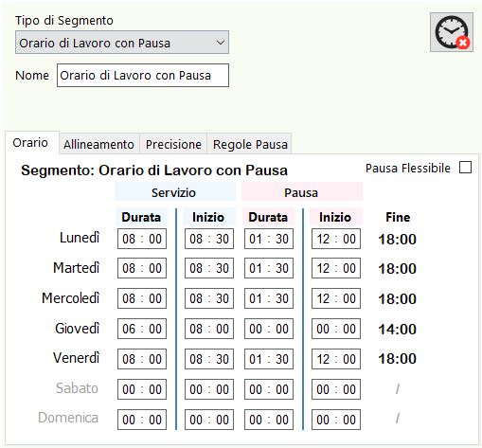Enable the Pausa Flessibile checkbox
This screenshot has width=482, height=448.
click(465, 168)
